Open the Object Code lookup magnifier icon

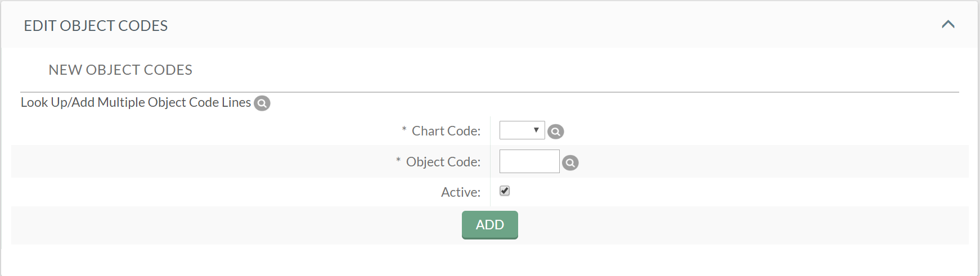pos(570,163)
